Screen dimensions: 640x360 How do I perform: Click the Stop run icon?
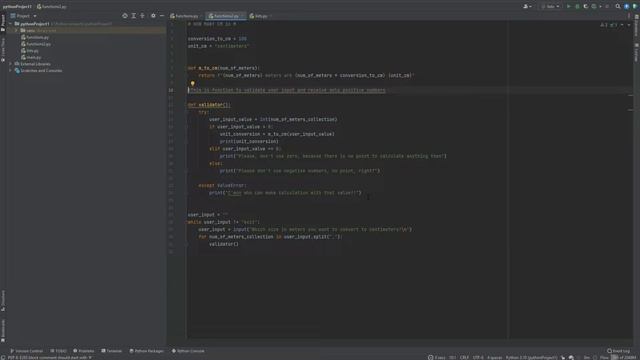pyautogui.click(x=607, y=7)
